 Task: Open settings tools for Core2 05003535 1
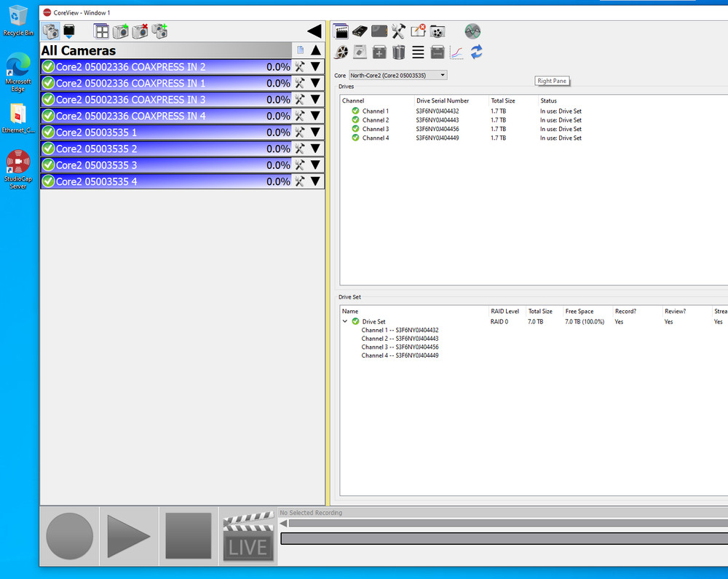(299, 132)
